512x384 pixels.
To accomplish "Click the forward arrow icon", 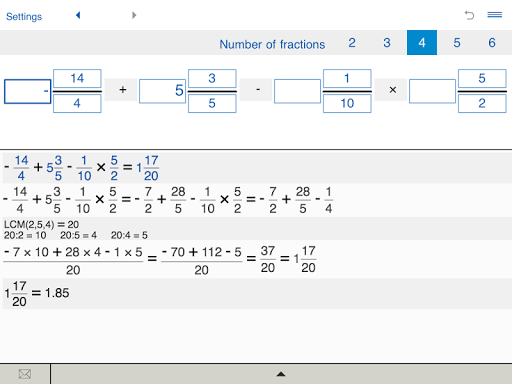I will tap(134, 15).
